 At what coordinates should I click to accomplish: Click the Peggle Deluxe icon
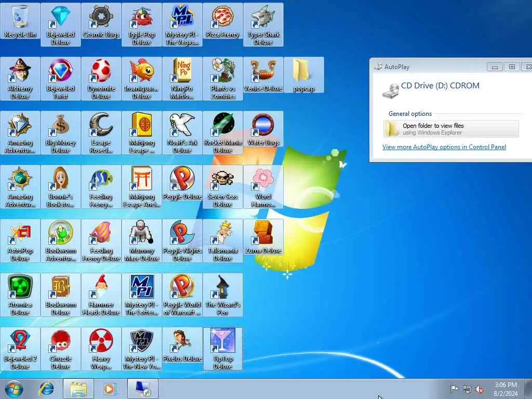[x=182, y=183]
